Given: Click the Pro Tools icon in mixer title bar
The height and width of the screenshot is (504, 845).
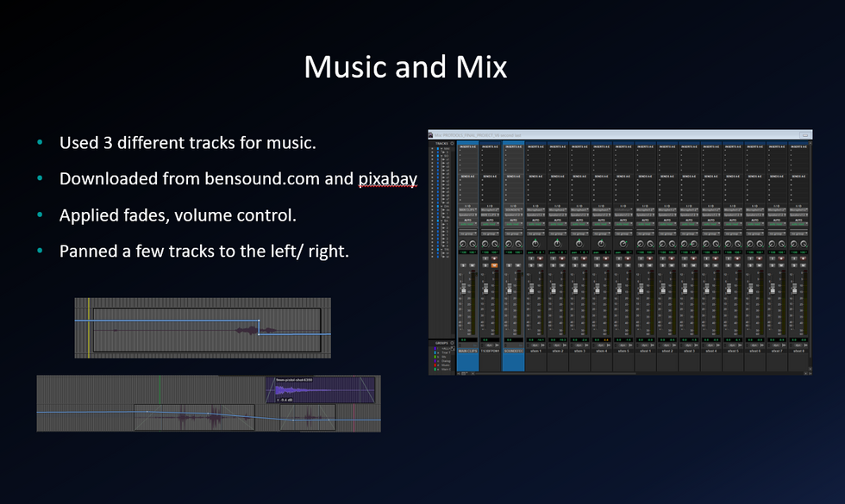Looking at the screenshot, I should click(x=430, y=134).
